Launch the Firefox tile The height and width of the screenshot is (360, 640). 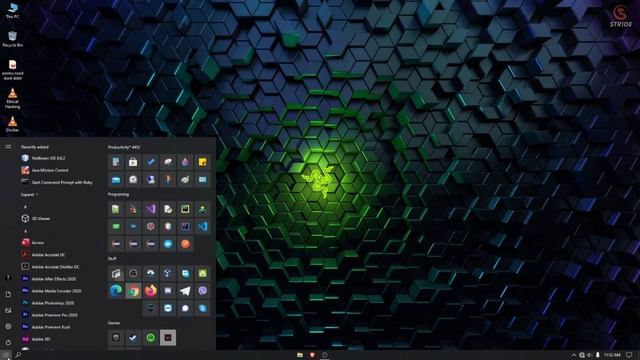151,291
